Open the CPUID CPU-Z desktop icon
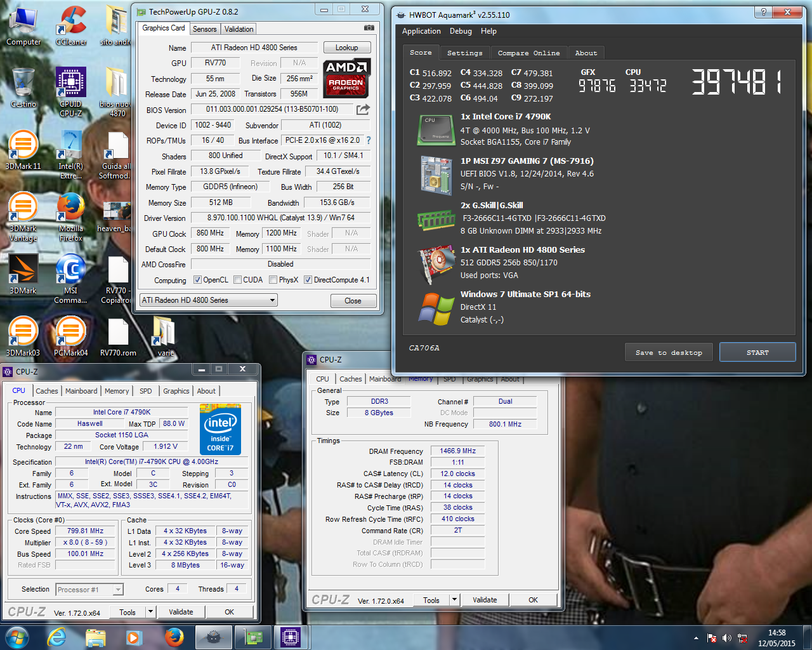Image resolution: width=812 pixels, height=650 pixels. (71, 92)
